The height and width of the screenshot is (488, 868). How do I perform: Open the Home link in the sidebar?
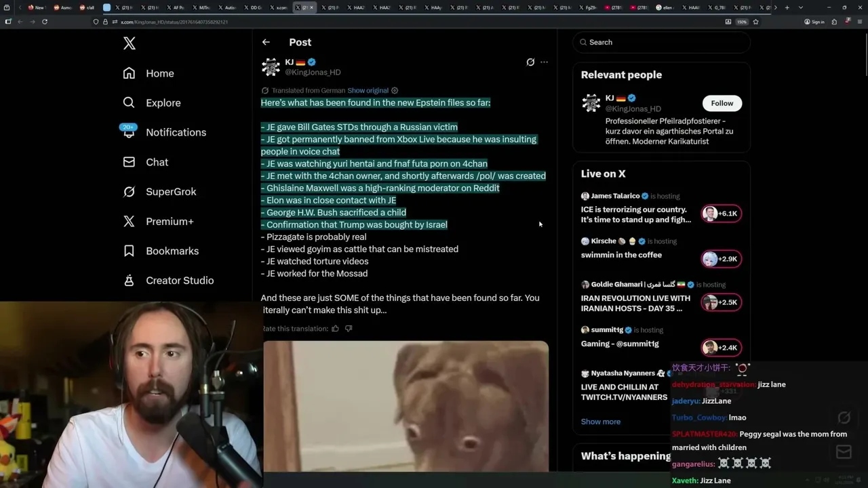(x=160, y=73)
